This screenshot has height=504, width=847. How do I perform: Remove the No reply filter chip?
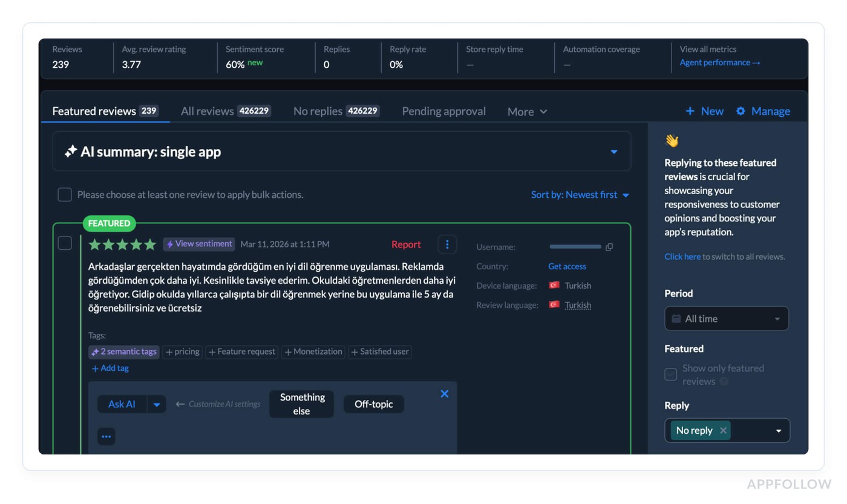(x=723, y=431)
